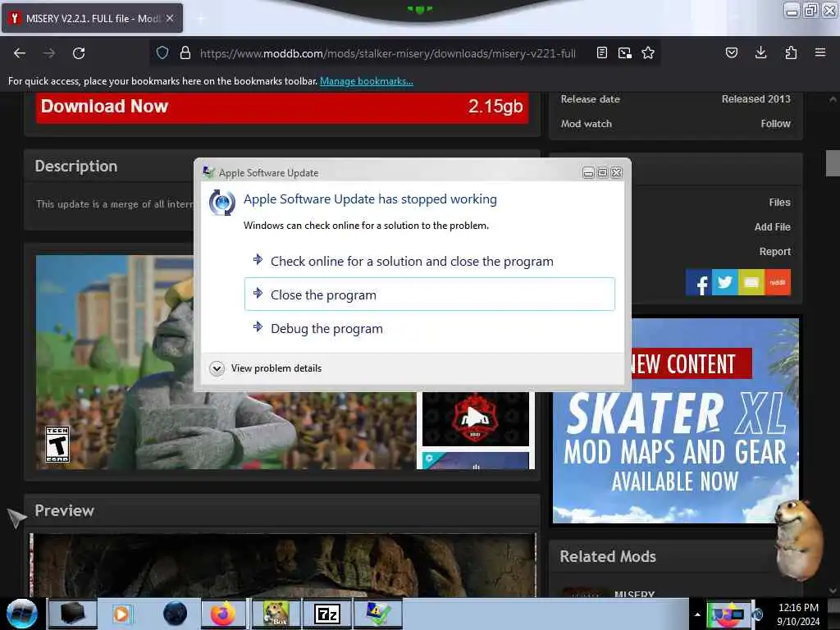Image resolution: width=840 pixels, height=630 pixels.
Task: Click the red Download Now button
Action: click(282, 107)
